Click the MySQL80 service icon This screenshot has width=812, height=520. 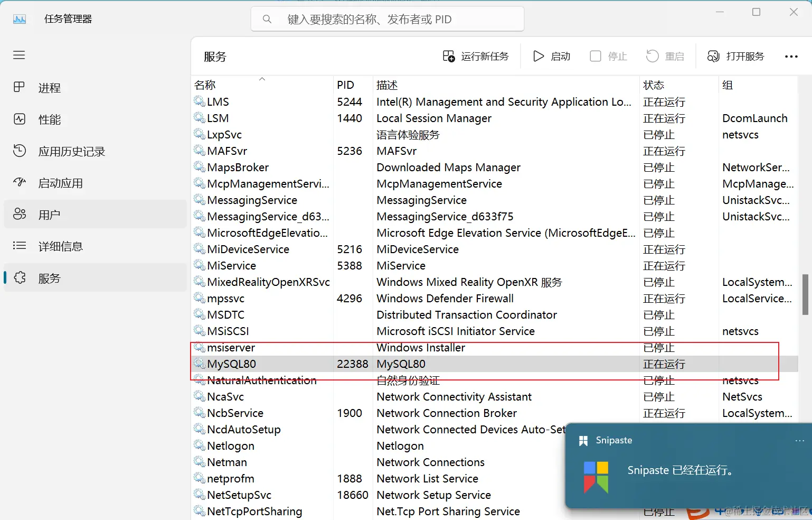(x=200, y=363)
